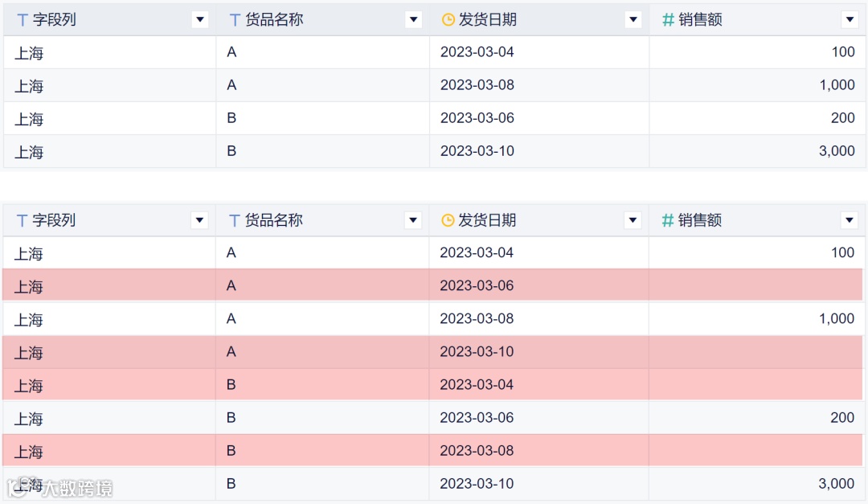The image size is (868, 504).
Task: Click the clock icon beside 发货日期 in lower table
Action: point(448,220)
